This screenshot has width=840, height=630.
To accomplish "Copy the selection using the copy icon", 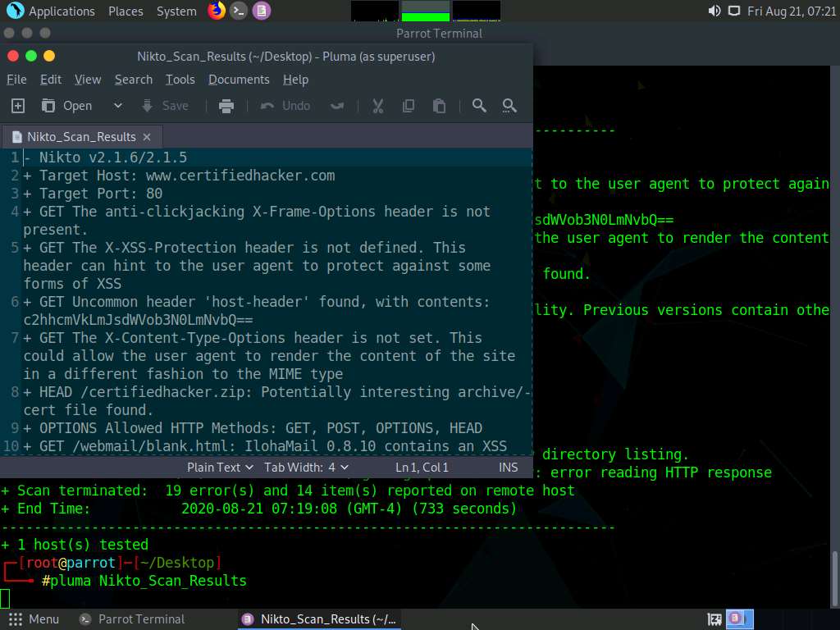I will pos(409,106).
